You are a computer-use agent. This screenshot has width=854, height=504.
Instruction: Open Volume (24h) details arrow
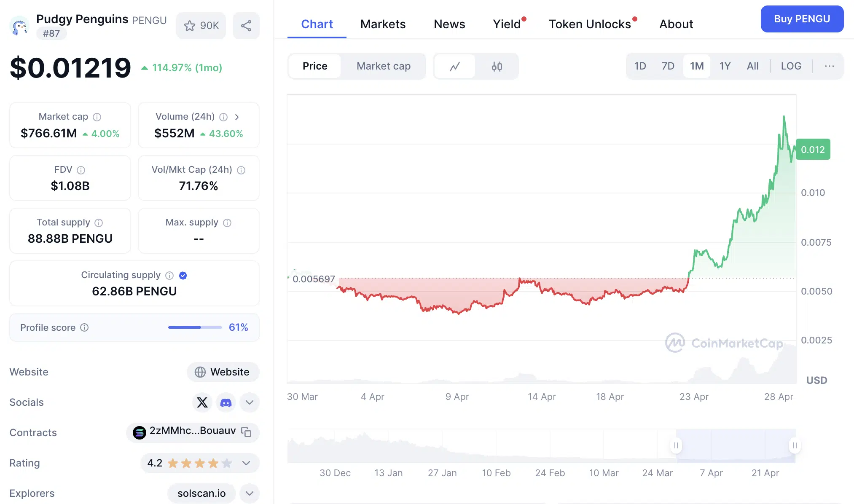tap(237, 117)
